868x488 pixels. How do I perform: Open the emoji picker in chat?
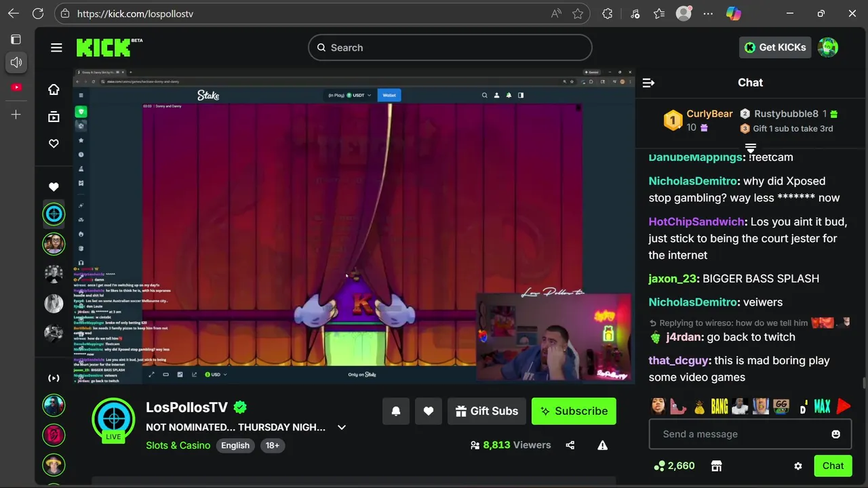point(836,434)
